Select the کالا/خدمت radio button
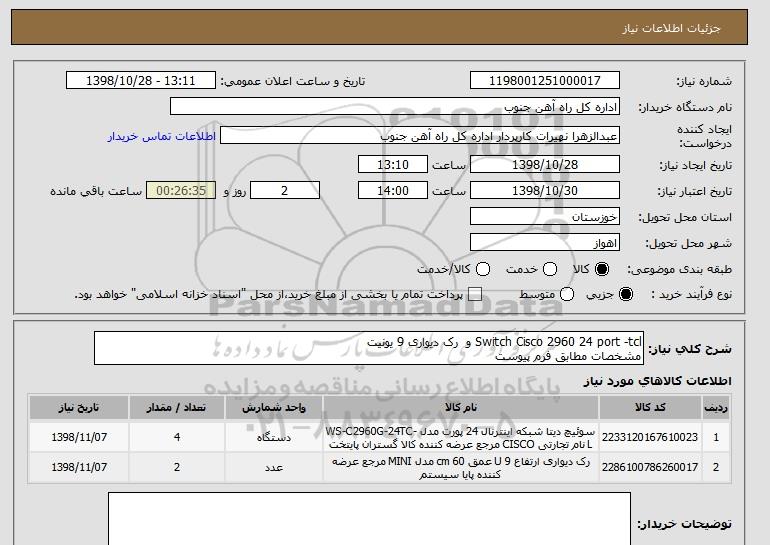This screenshot has height=545, width=770. coord(483,269)
